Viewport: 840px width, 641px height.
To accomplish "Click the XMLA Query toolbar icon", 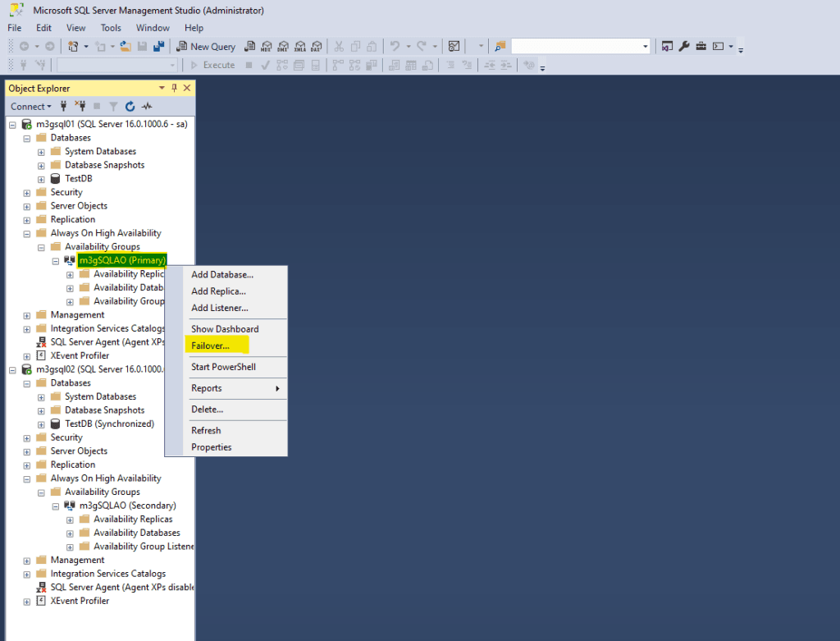I will pos(300,47).
